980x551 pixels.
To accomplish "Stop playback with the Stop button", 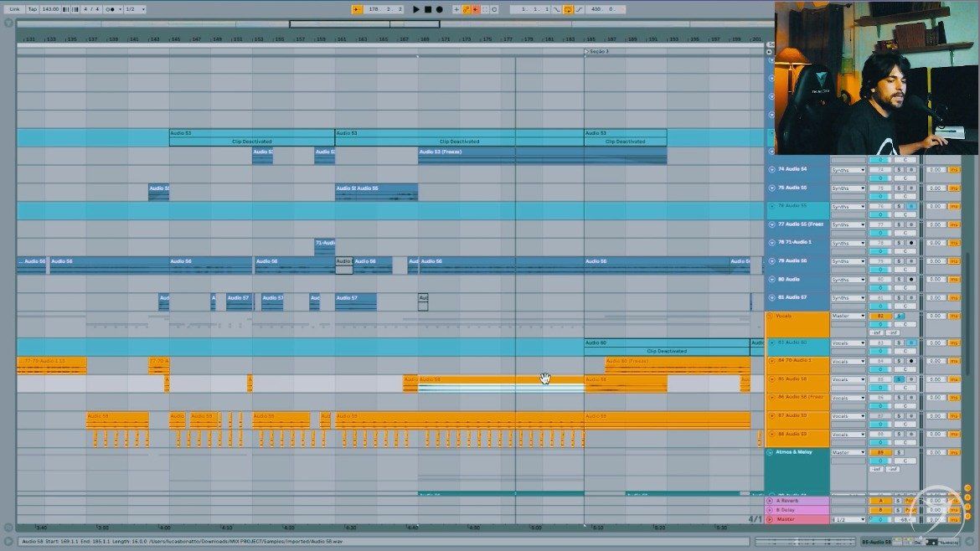I will (428, 9).
